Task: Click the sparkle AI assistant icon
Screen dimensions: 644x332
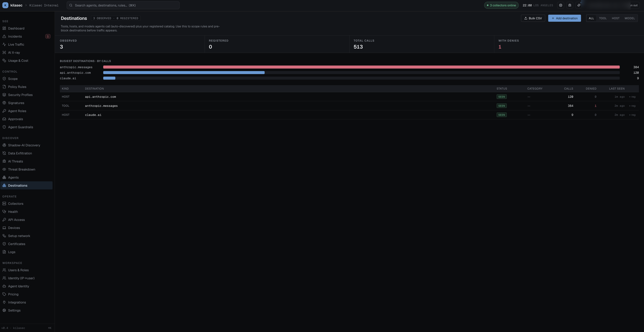Action: tap(579, 5)
